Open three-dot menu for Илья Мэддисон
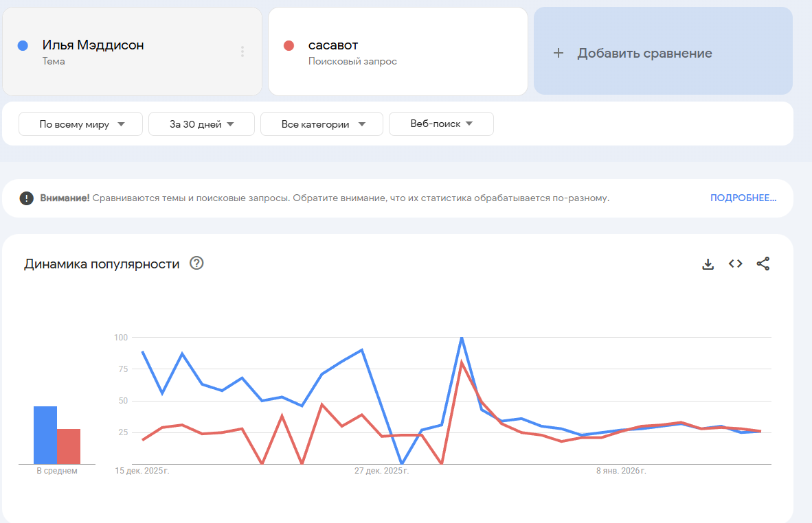812x523 pixels. point(243,51)
